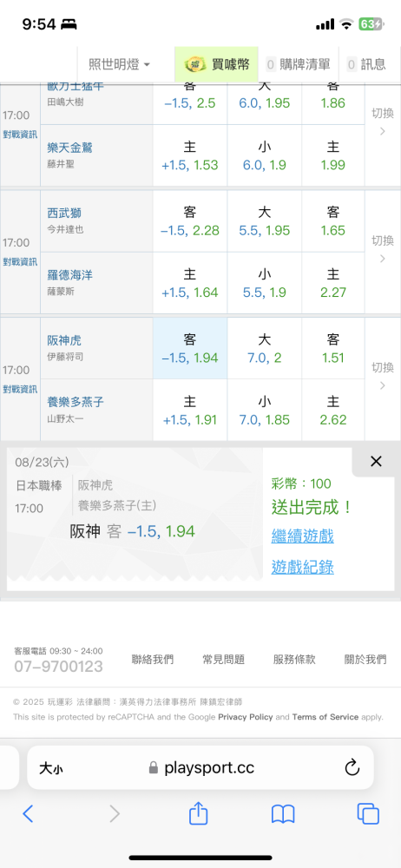Select 阪神虎 over 7.0, 2

coord(264,349)
